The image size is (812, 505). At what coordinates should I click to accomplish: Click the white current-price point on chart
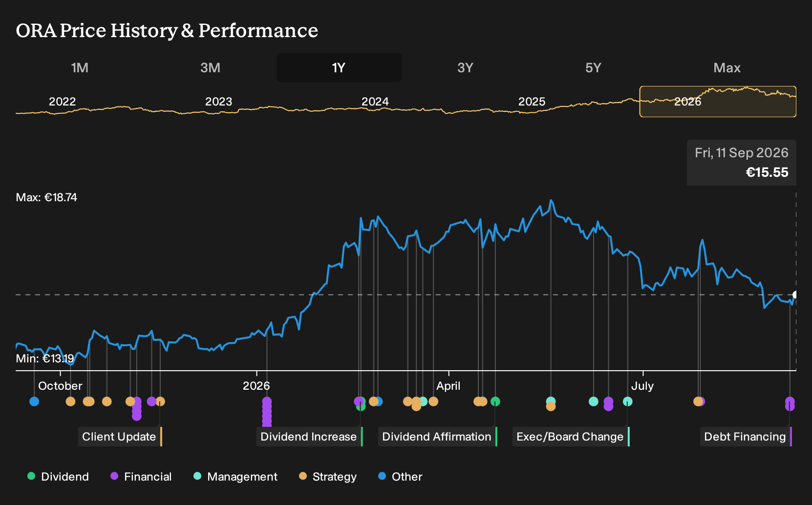pyautogui.click(x=795, y=295)
